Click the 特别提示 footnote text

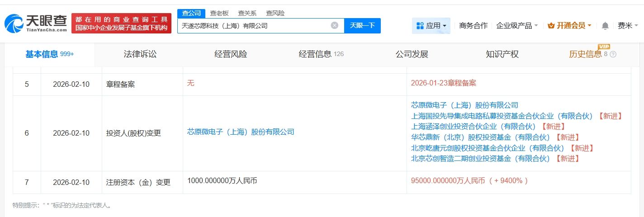click(62, 205)
